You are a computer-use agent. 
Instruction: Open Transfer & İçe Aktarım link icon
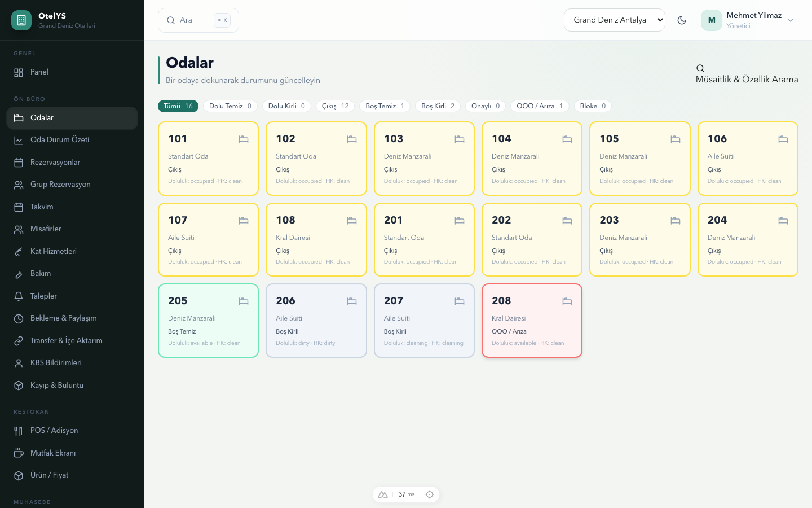pos(19,341)
